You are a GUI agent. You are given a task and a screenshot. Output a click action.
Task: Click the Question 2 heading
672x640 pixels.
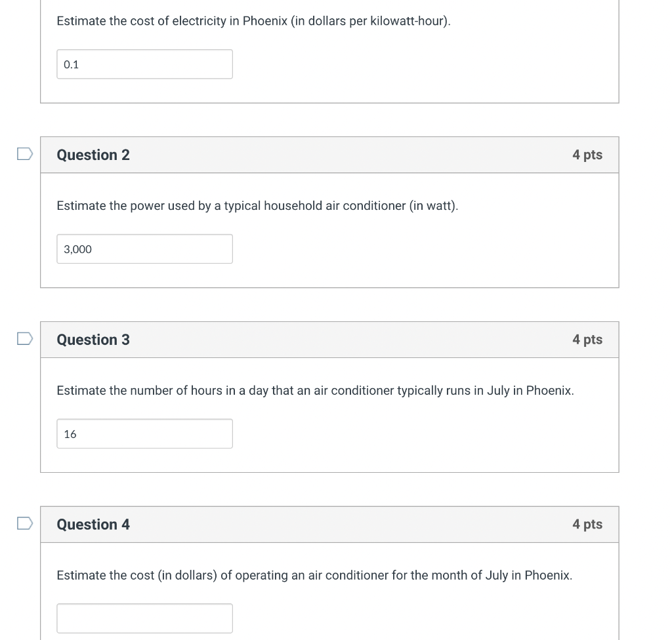[93, 155]
